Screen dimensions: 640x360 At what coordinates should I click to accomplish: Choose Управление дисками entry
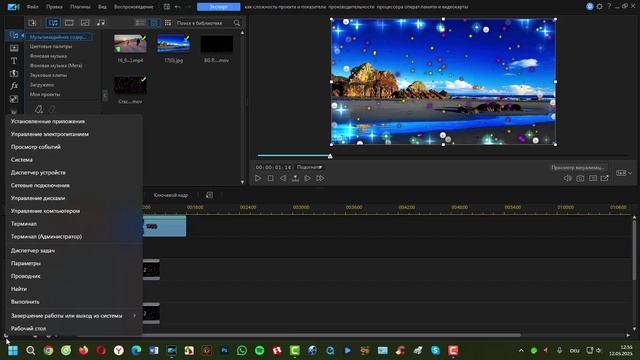point(38,198)
